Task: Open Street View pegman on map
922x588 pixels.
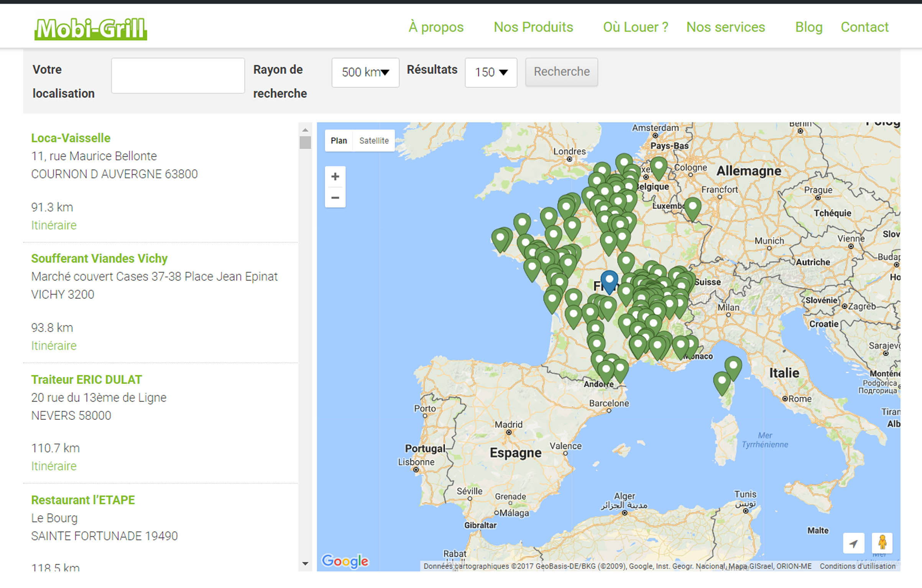Action: click(882, 542)
